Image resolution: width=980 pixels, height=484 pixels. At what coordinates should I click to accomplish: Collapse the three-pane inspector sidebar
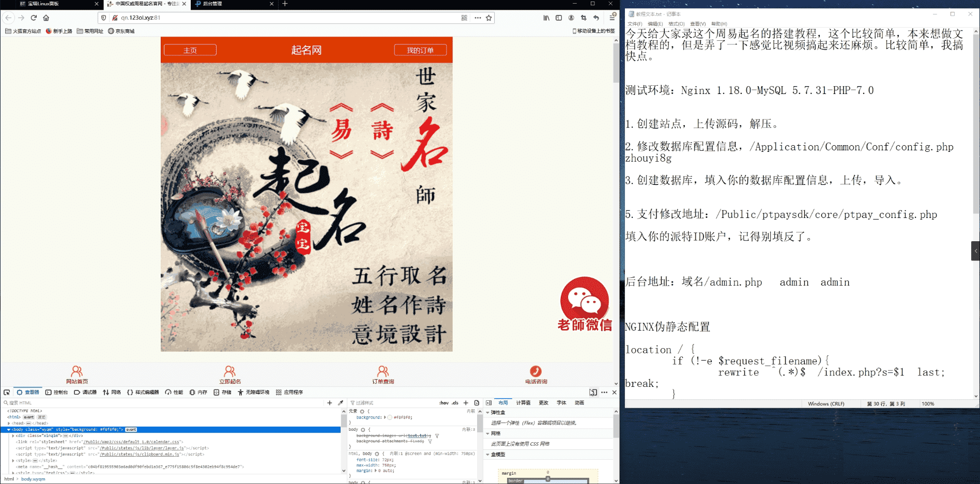(489, 403)
